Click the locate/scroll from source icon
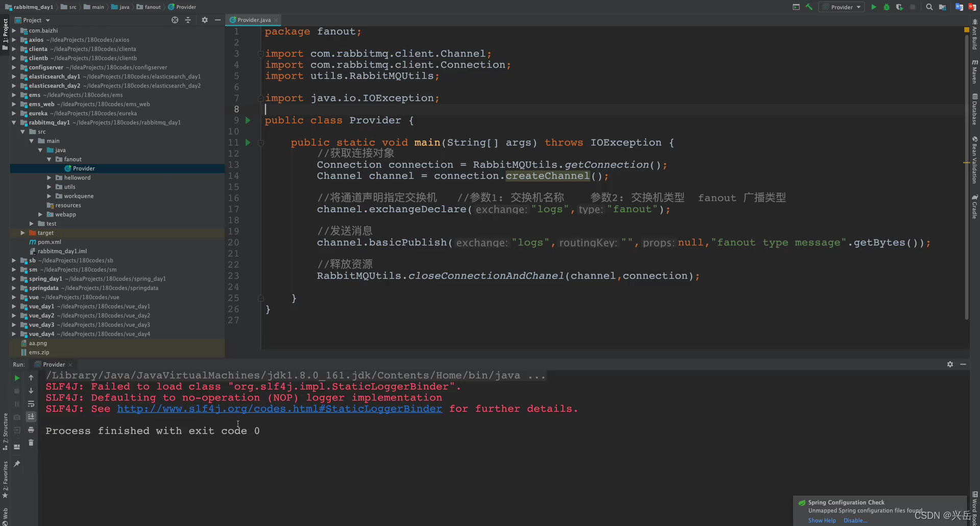Image resolution: width=980 pixels, height=526 pixels. click(x=175, y=20)
